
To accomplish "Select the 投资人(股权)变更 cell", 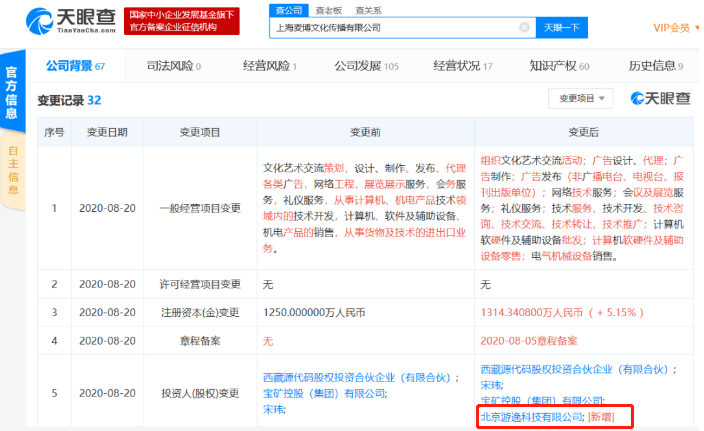I will click(200, 393).
